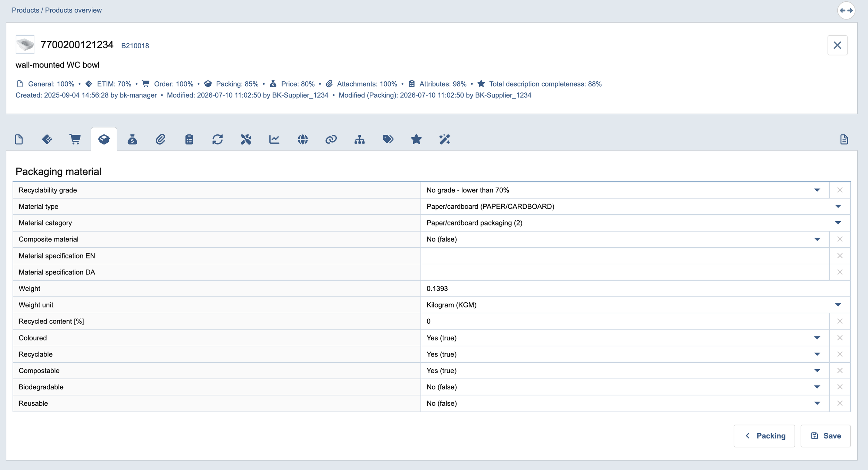Expand the Reusable dropdown

tap(817, 403)
